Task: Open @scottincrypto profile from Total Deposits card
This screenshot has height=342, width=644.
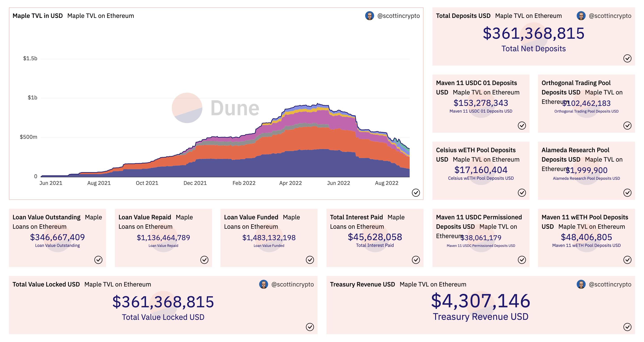Action: click(x=610, y=16)
